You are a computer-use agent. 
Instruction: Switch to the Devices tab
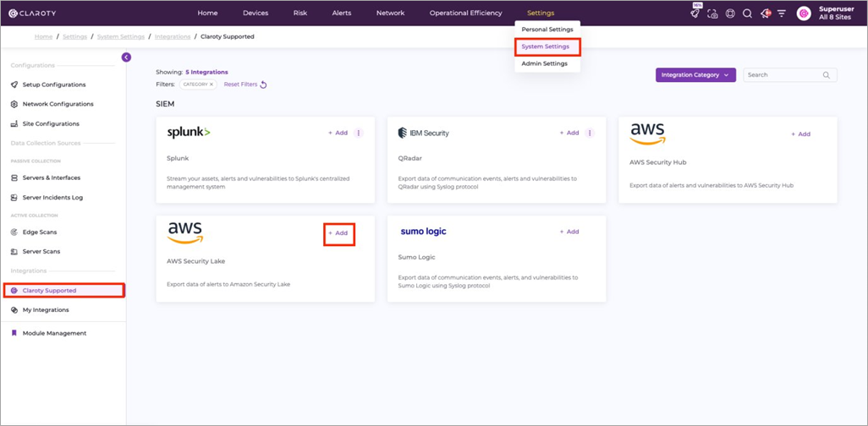255,14
